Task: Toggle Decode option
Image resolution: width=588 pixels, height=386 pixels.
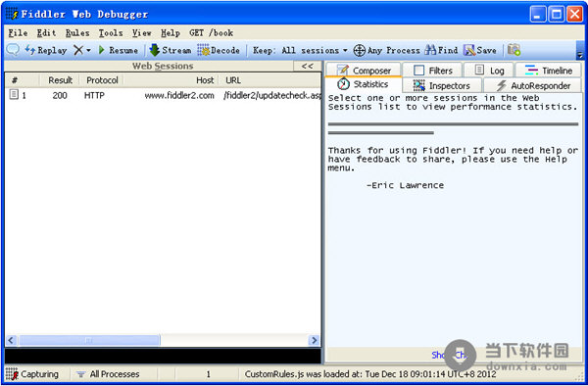Action: pyautogui.click(x=219, y=50)
